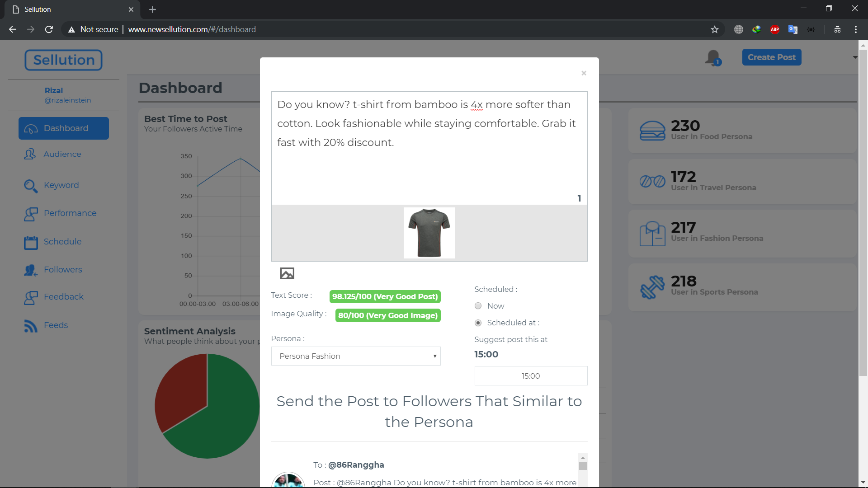Bookmark this page with the star icon
Viewport: 868px width, 488px height.
[715, 29]
